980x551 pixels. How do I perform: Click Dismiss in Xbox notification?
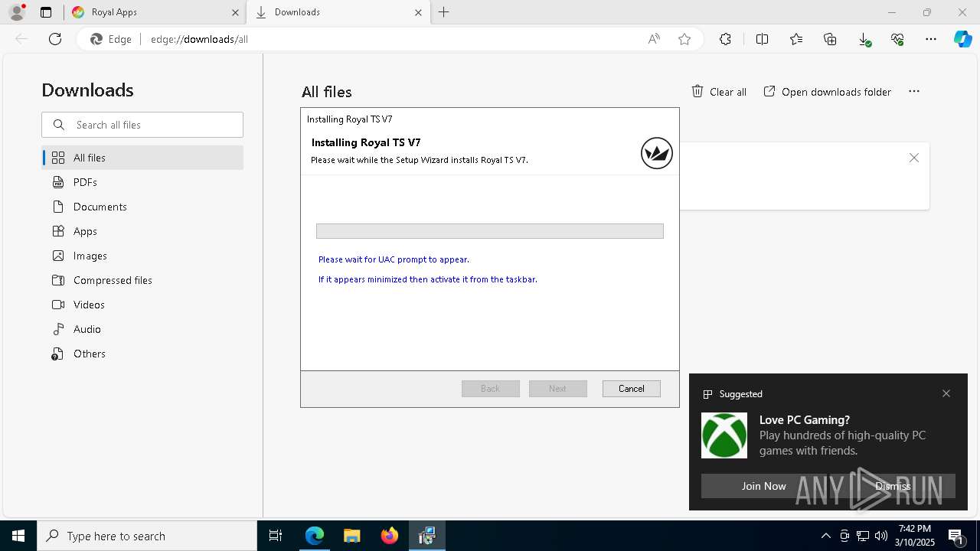point(893,486)
